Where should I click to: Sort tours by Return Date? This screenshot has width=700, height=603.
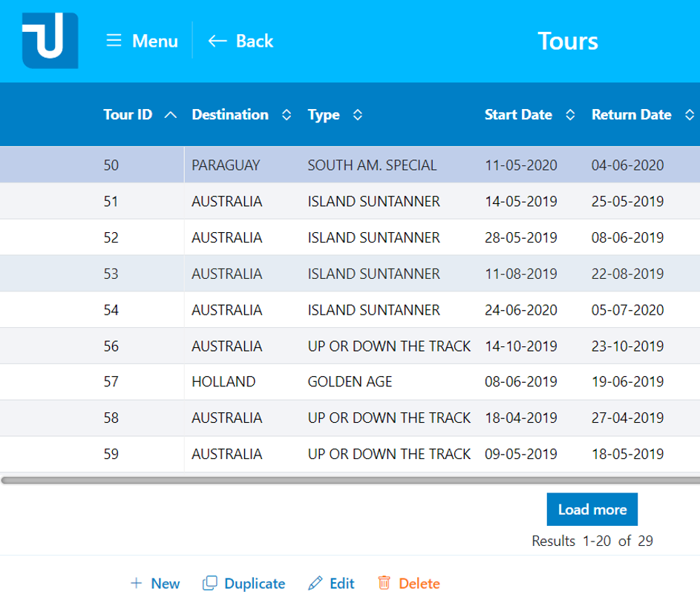tap(690, 115)
